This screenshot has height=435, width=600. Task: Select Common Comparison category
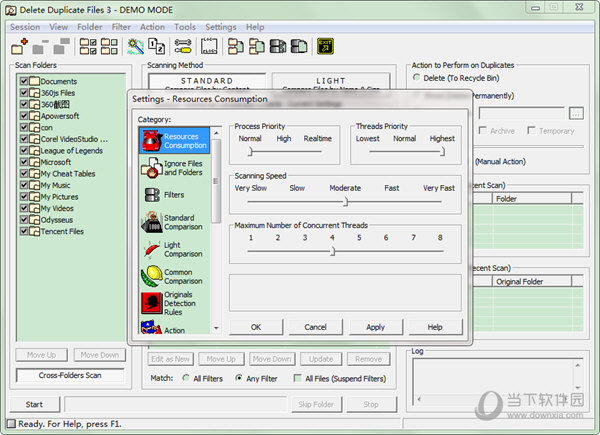click(x=174, y=276)
